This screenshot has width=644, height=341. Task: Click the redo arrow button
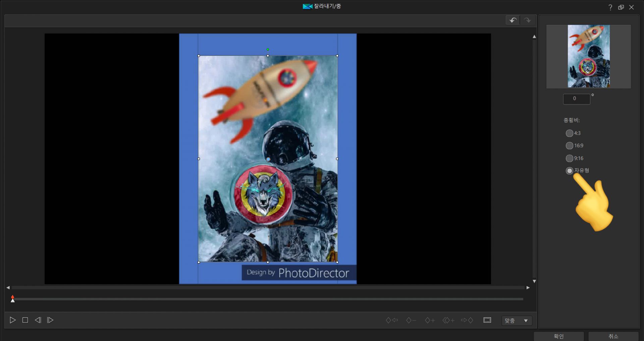click(527, 20)
